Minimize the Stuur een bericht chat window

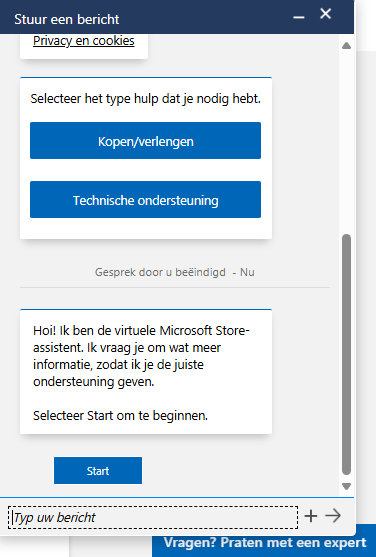click(299, 17)
